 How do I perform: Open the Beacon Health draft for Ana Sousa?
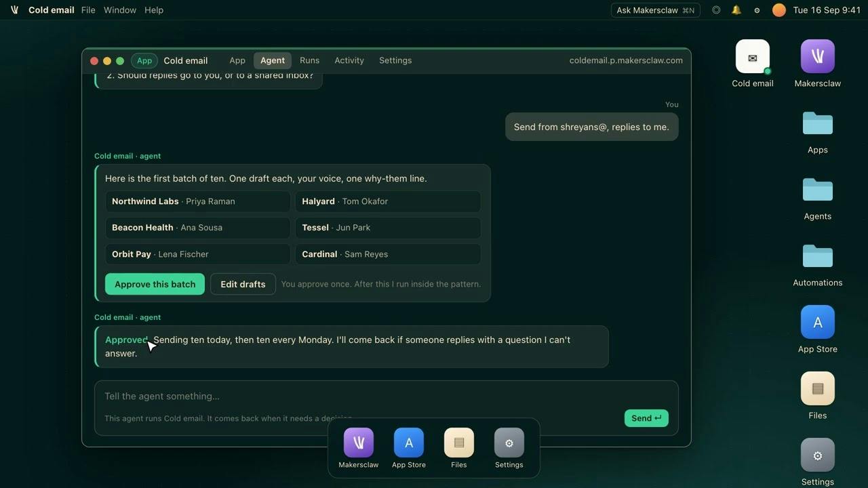[x=198, y=228]
